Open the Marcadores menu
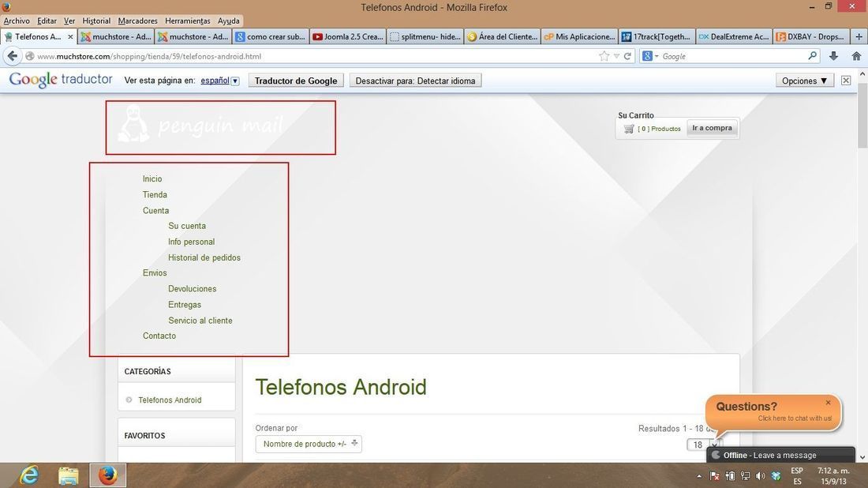Image resolution: width=868 pixels, height=488 pixels. pos(137,21)
